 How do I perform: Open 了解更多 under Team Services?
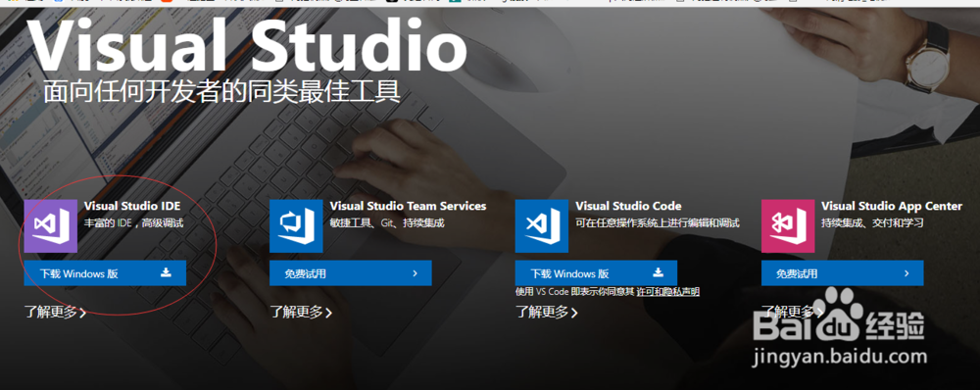click(301, 312)
